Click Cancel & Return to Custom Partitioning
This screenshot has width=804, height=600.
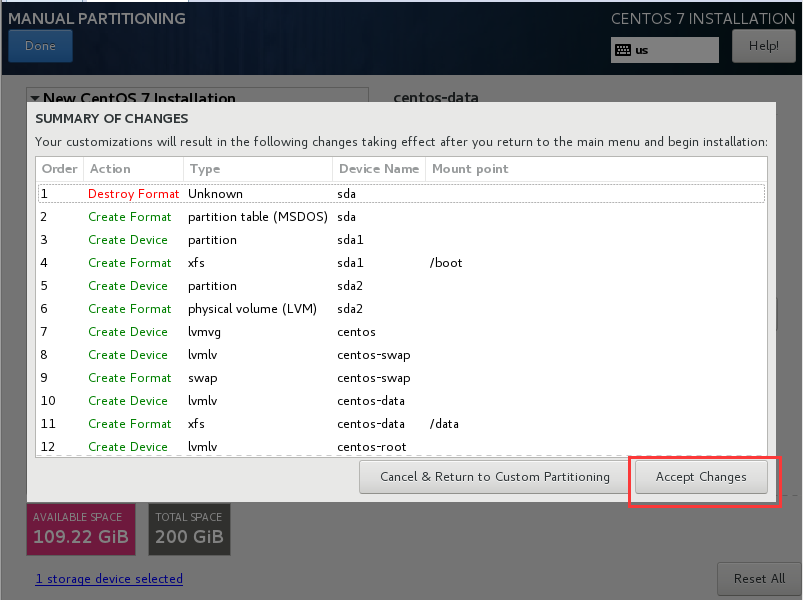point(495,477)
